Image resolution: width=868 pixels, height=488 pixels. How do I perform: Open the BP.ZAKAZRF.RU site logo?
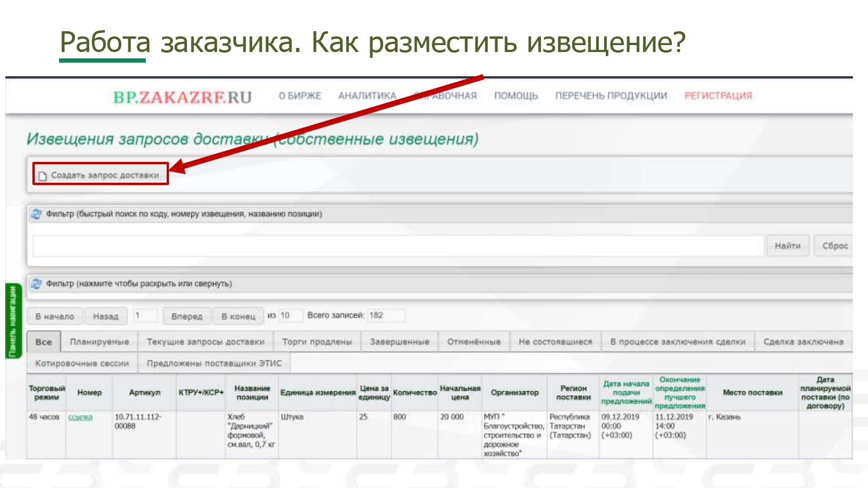[x=182, y=97]
